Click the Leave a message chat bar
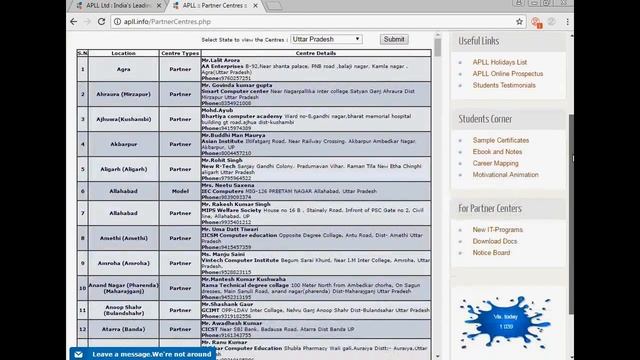The width and height of the screenshot is (640, 360). point(143,353)
